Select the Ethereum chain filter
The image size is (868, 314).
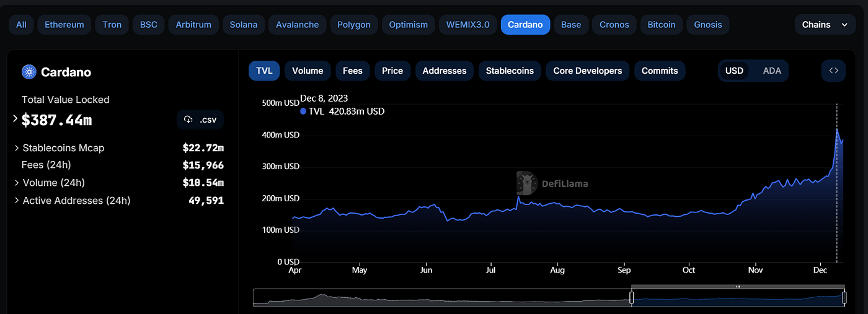click(64, 25)
